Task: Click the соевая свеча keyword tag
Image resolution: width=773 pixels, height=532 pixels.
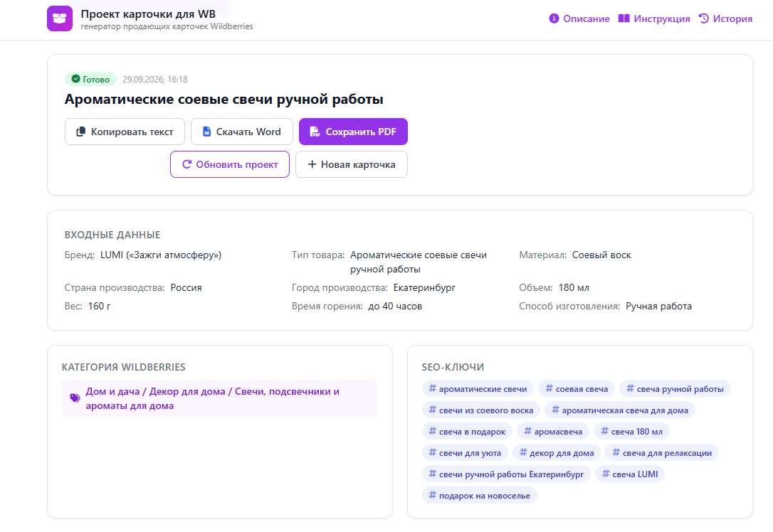Action: coord(577,388)
